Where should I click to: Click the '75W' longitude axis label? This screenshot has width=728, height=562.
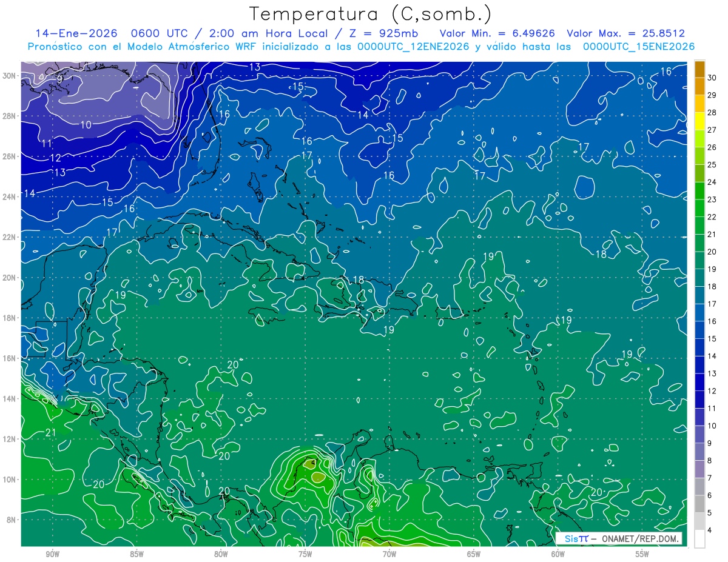click(305, 554)
